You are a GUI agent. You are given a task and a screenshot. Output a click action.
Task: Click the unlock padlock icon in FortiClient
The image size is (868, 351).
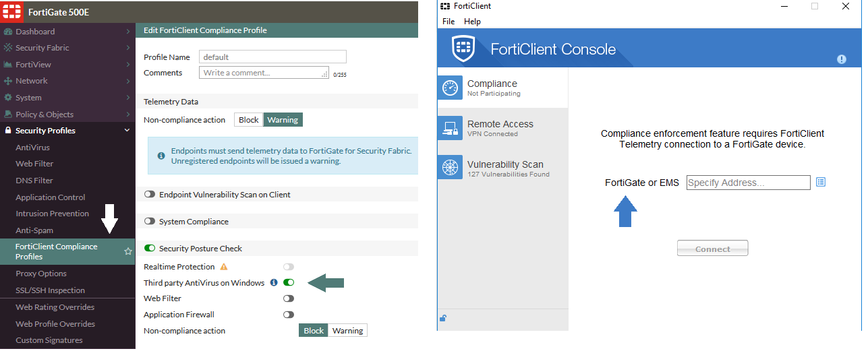tap(442, 319)
